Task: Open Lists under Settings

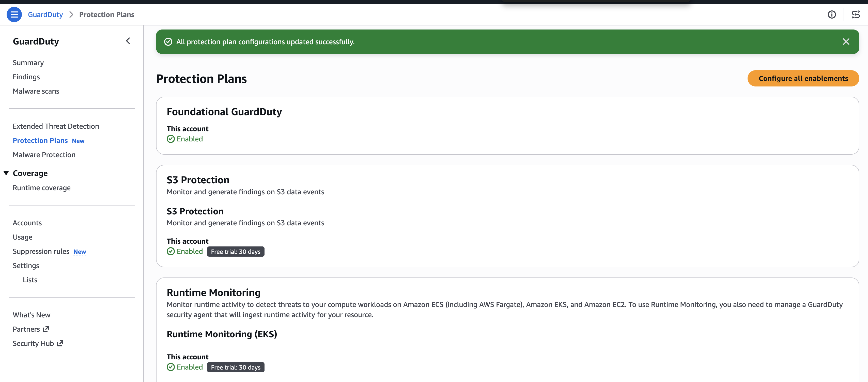Action: click(30, 280)
